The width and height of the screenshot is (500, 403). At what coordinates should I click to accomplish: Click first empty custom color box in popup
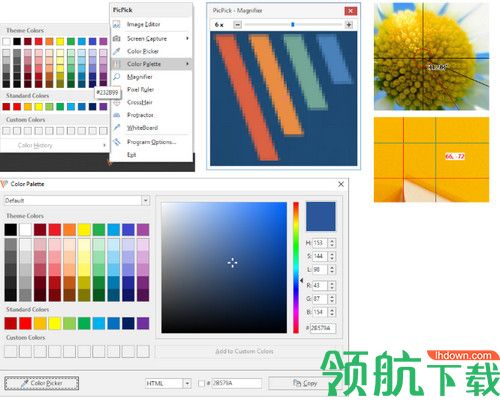(x=6, y=131)
